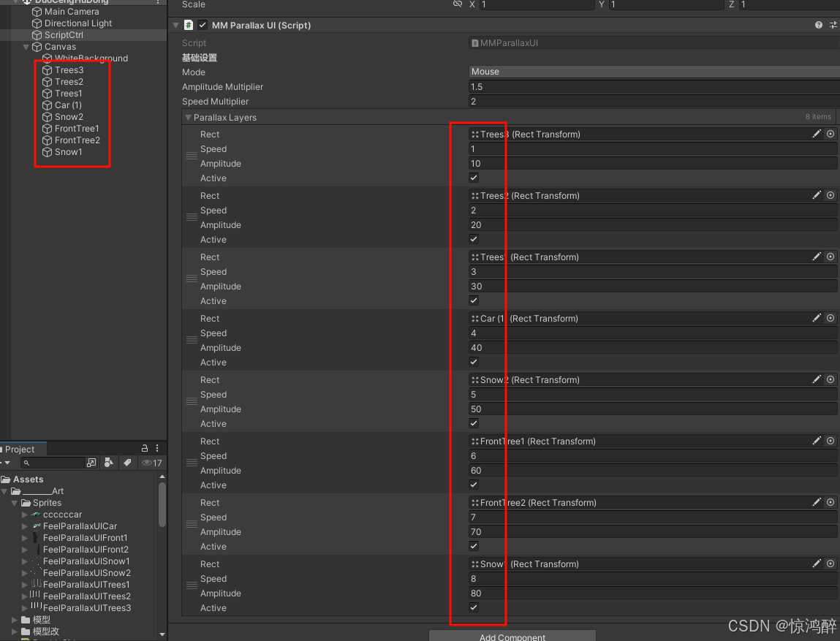Open the Project panel three-dot options menu
Image resolution: width=840 pixels, height=641 pixels.
(x=157, y=448)
